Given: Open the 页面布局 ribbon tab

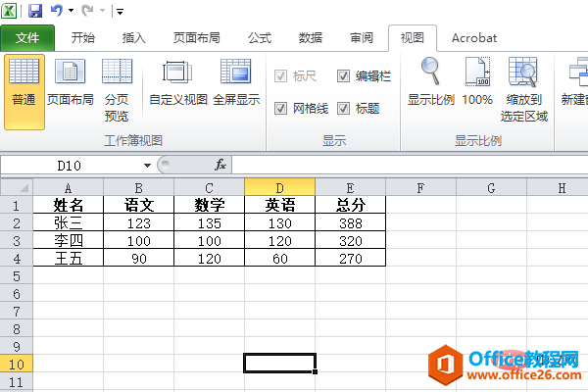Looking at the screenshot, I should pyautogui.click(x=197, y=38).
